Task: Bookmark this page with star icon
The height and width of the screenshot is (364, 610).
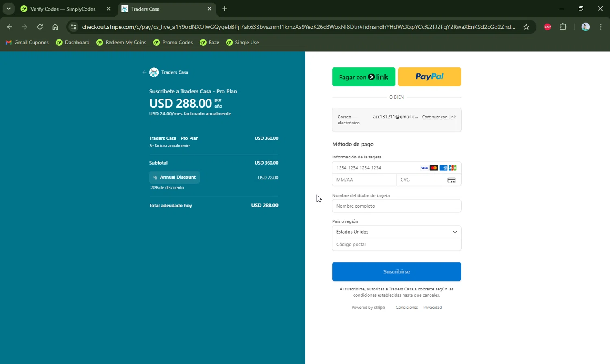Action: (x=526, y=27)
